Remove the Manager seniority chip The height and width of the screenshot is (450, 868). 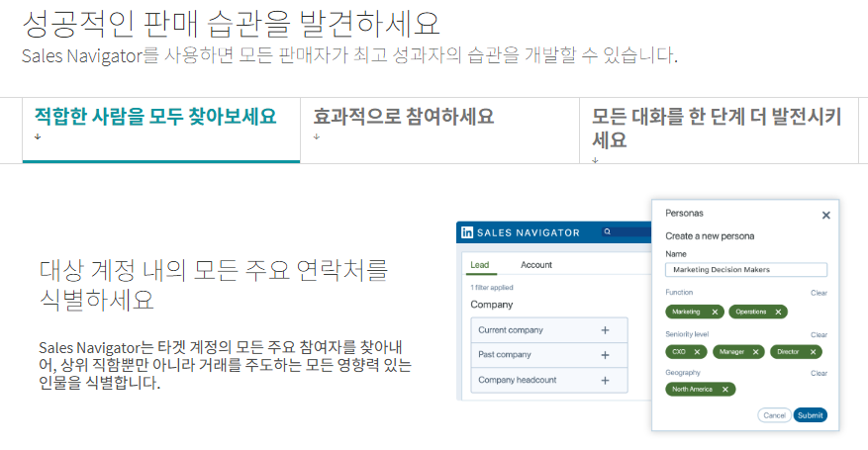755,352
